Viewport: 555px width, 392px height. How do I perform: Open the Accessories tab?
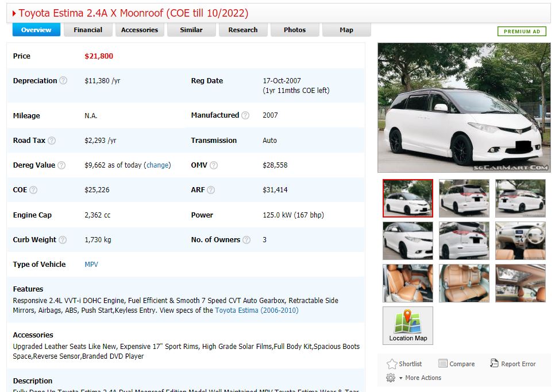pyautogui.click(x=140, y=30)
